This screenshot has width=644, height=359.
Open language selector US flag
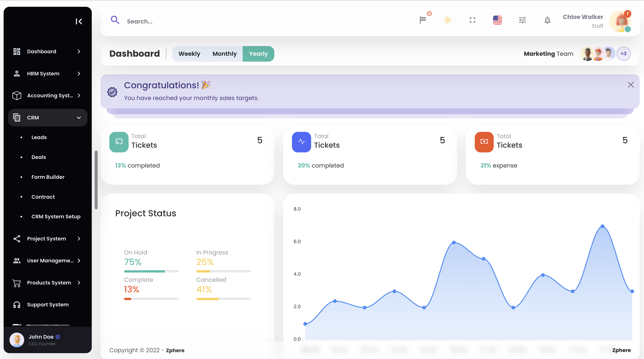[x=497, y=20]
